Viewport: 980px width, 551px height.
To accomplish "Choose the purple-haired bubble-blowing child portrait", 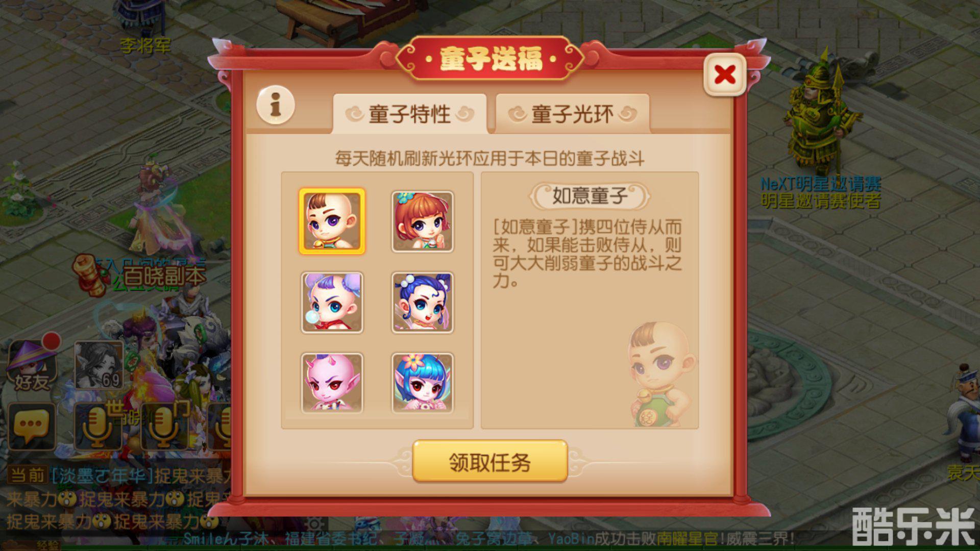I will tap(332, 303).
